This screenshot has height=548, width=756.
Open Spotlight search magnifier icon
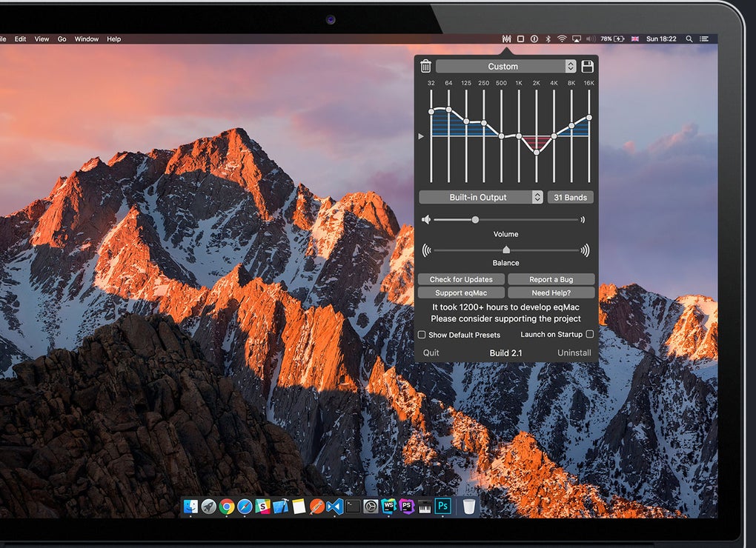point(689,39)
